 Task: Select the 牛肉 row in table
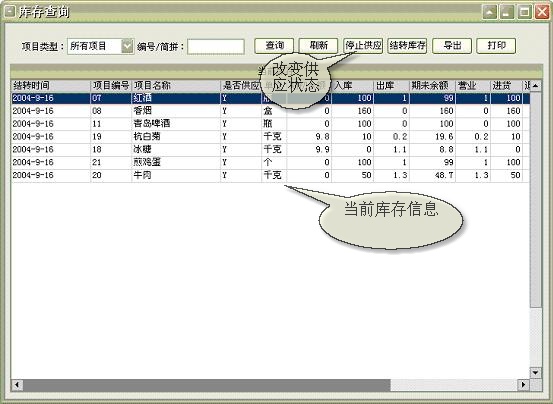click(x=270, y=175)
